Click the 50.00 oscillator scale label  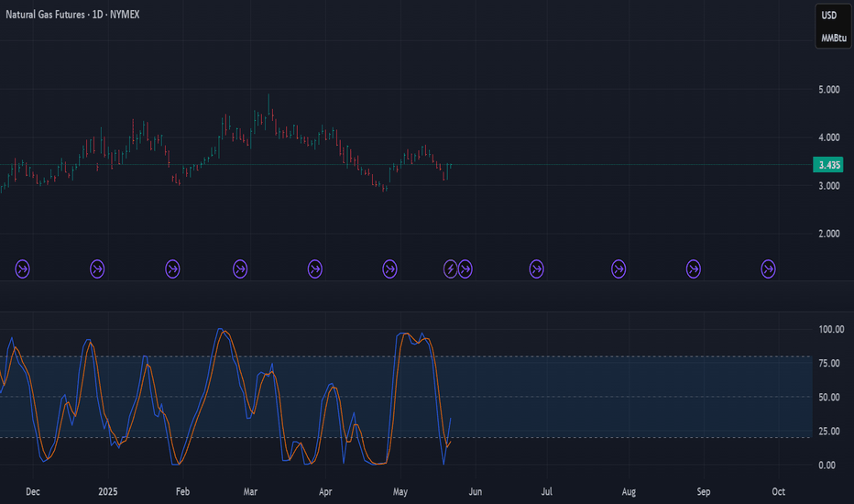tap(829, 397)
